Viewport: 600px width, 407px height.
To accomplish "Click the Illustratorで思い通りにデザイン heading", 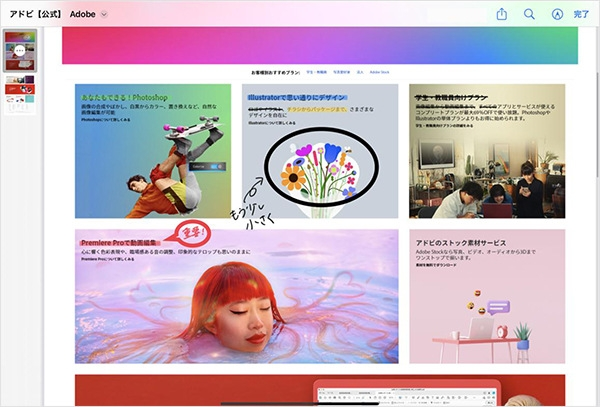I will coord(297,98).
